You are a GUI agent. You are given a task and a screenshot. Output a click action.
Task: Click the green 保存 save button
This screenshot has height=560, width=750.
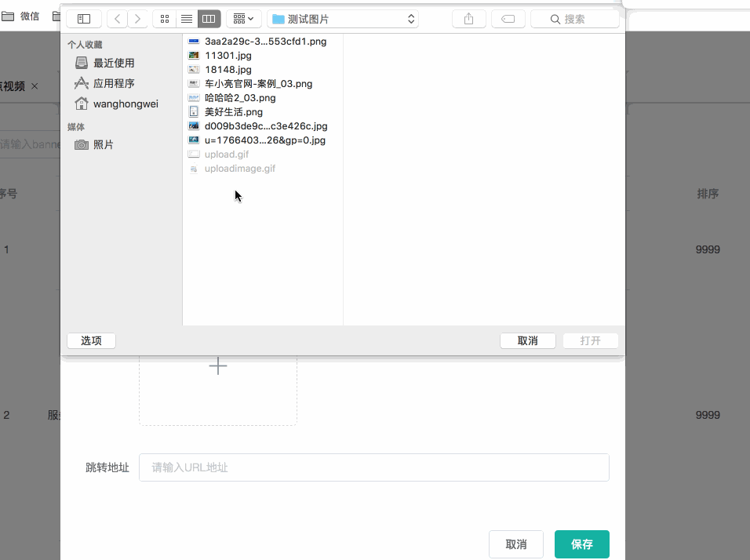click(582, 544)
